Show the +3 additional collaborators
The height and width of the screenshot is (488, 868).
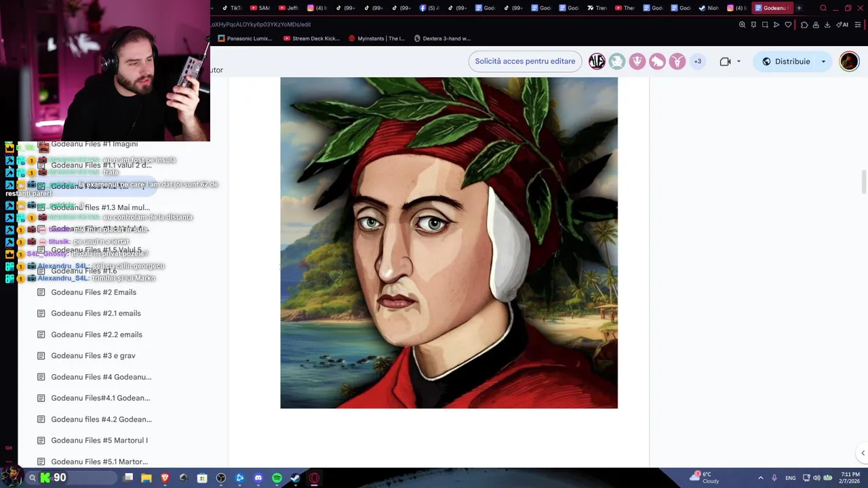point(698,61)
